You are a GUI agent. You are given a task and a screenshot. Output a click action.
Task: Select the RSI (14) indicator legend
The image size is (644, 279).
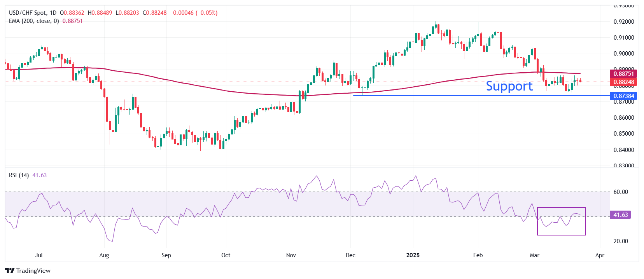pos(19,175)
